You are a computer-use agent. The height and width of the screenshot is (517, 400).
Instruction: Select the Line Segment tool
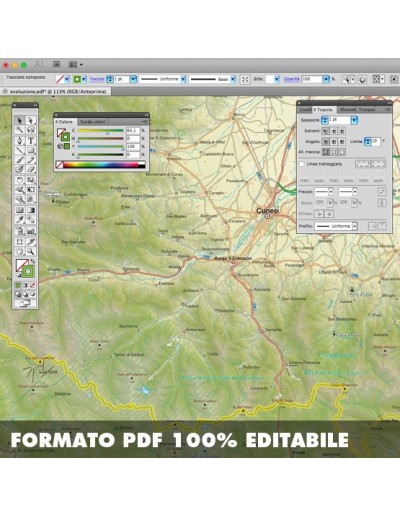[x=20, y=150]
